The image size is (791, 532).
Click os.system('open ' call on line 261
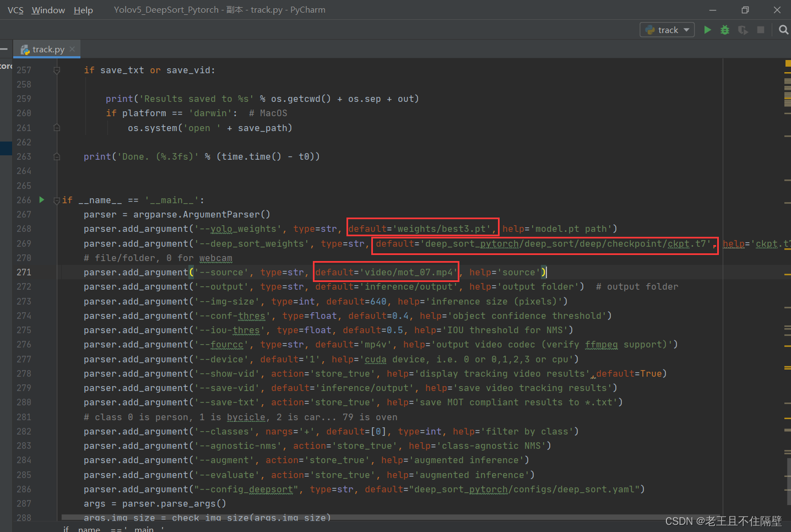(x=210, y=128)
